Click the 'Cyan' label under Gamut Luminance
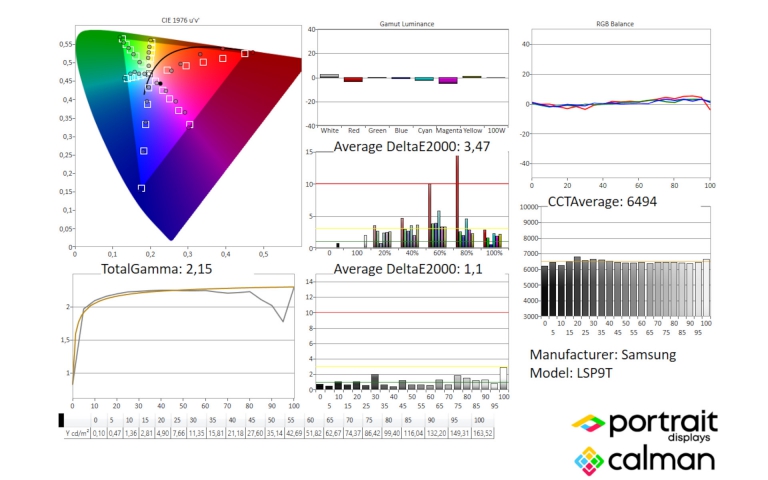Screen dimensions: 768x480 pos(425,131)
